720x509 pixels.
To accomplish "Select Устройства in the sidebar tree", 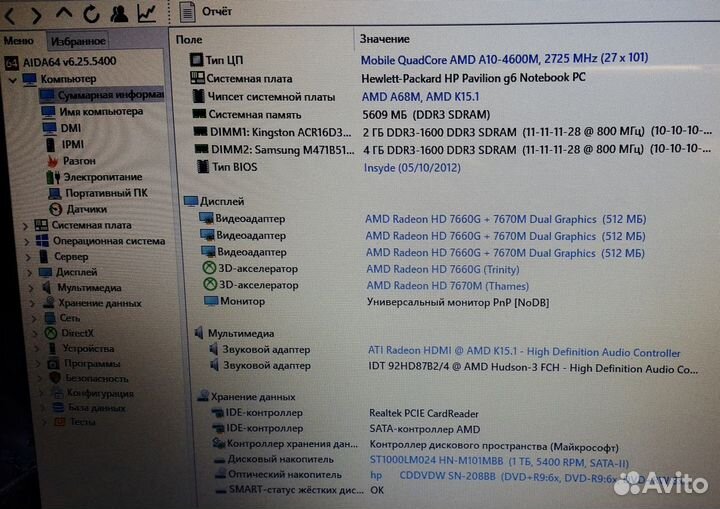I will click(81, 349).
